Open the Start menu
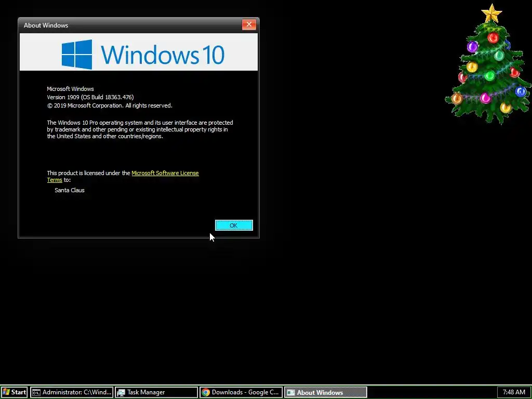 (14, 392)
